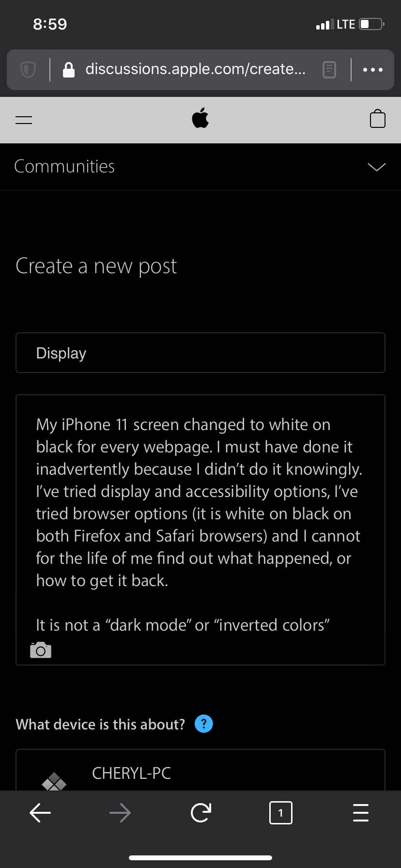This screenshot has height=868, width=401.
Task: Click the tracking protection shield icon
Action: (x=28, y=69)
